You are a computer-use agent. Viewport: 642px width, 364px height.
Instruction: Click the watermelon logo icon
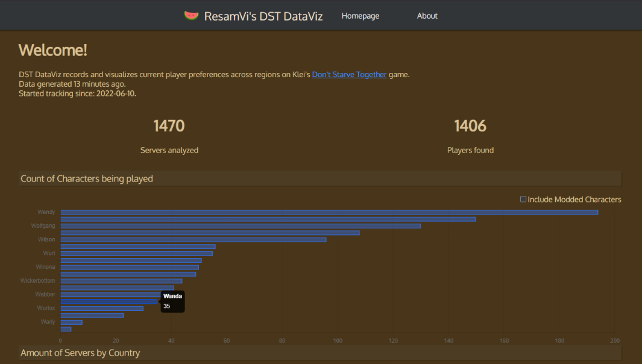[x=191, y=16]
